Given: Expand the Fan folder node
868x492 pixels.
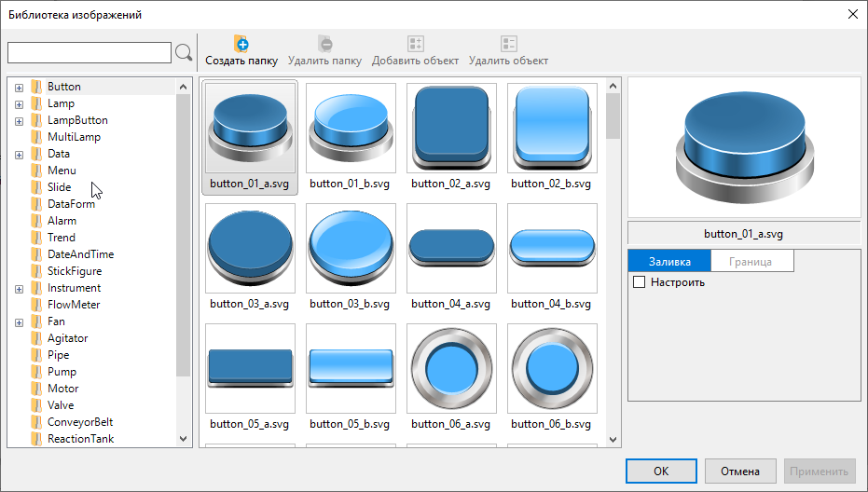Looking at the screenshot, I should tap(19, 322).
